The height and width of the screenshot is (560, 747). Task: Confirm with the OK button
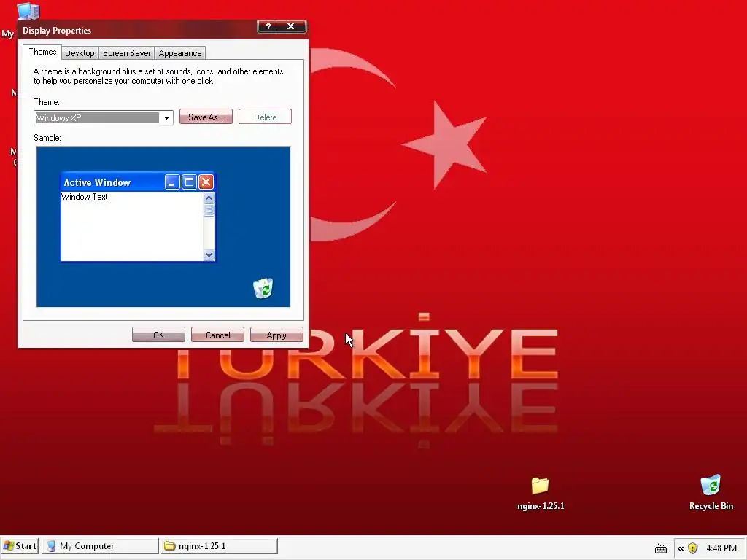pyautogui.click(x=158, y=335)
